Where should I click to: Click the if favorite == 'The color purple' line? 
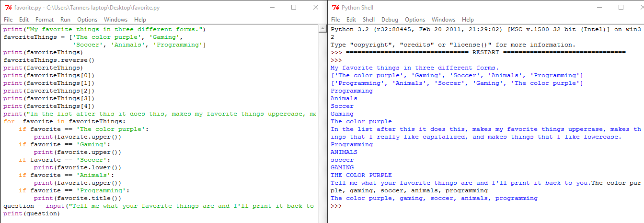click(84, 129)
